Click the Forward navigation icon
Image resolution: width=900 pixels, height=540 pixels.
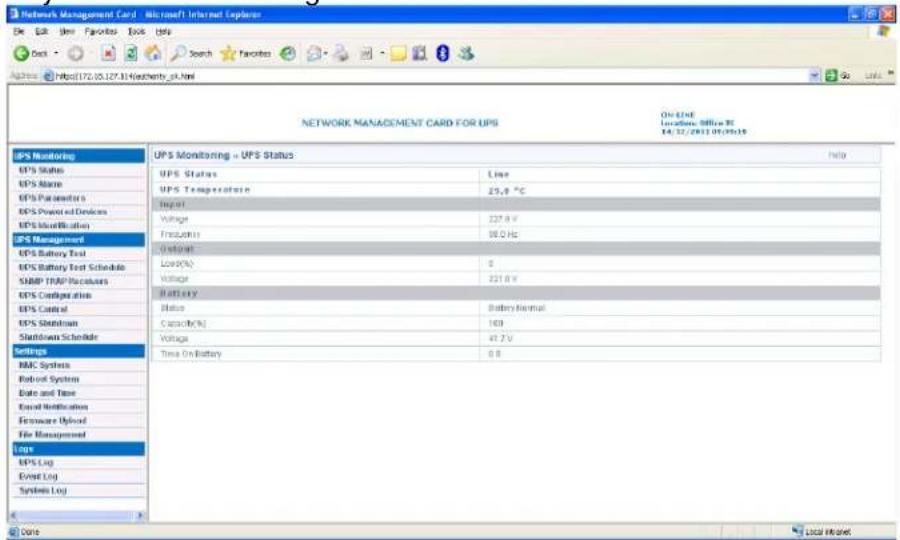pos(75,53)
